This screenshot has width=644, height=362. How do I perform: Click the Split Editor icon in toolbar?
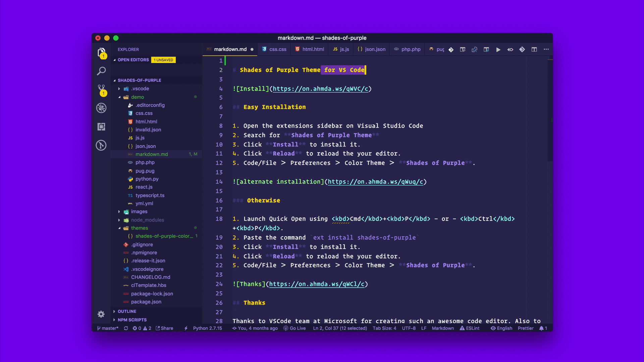tap(534, 49)
